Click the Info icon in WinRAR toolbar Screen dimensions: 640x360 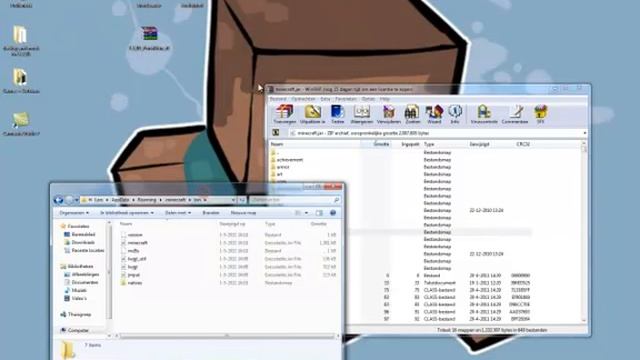[x=455, y=114]
